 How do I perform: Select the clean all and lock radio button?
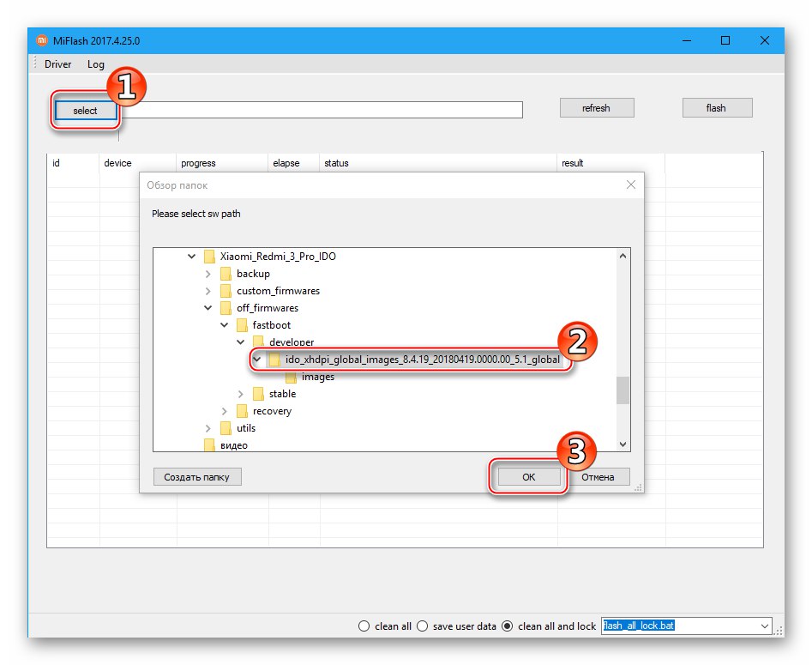(x=508, y=626)
